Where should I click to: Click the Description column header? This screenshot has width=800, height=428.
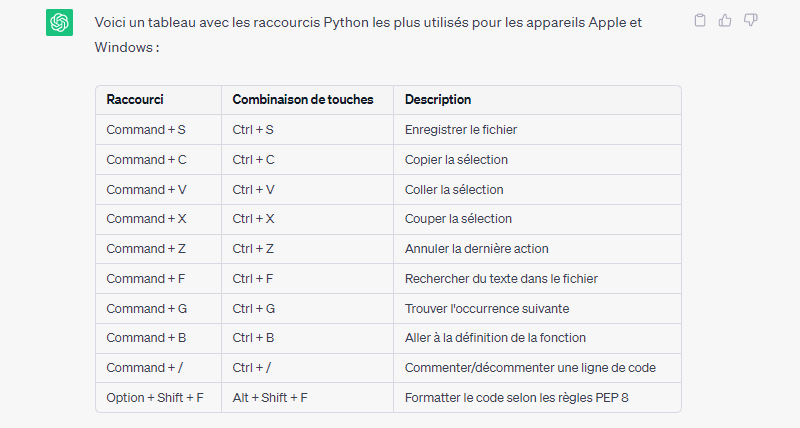click(x=438, y=100)
